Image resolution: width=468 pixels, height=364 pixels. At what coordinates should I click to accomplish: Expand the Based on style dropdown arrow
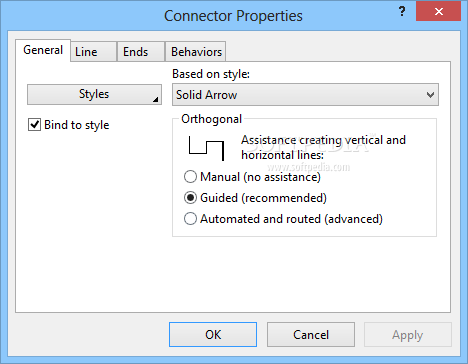pyautogui.click(x=430, y=95)
